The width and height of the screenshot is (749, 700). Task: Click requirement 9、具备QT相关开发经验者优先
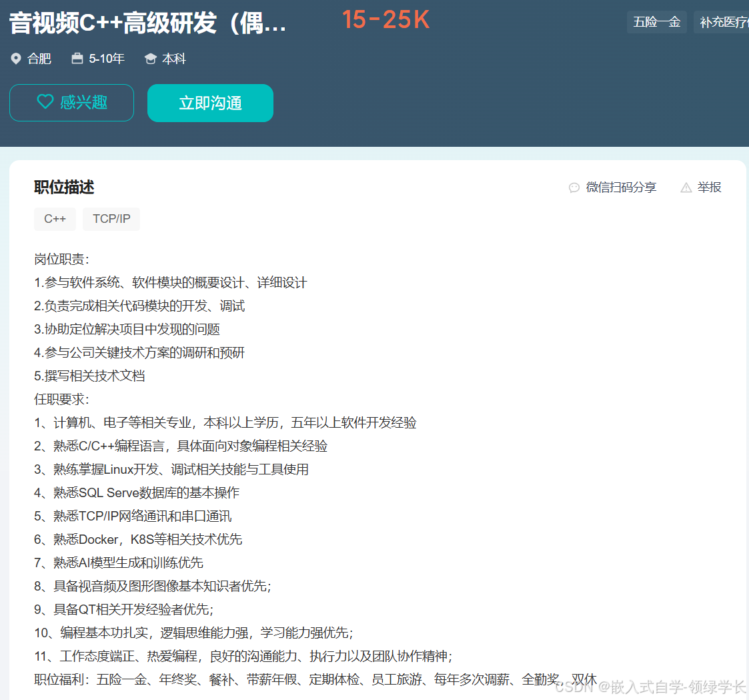[x=123, y=610]
